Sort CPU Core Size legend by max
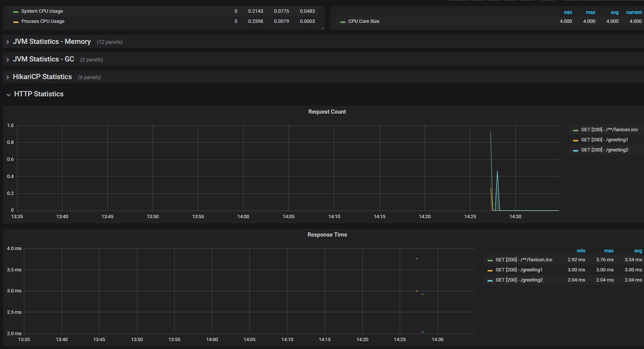 tap(591, 12)
